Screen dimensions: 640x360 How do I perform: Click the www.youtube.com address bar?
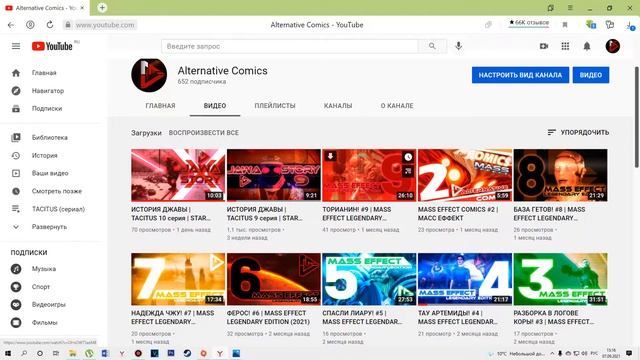pyautogui.click(x=105, y=25)
